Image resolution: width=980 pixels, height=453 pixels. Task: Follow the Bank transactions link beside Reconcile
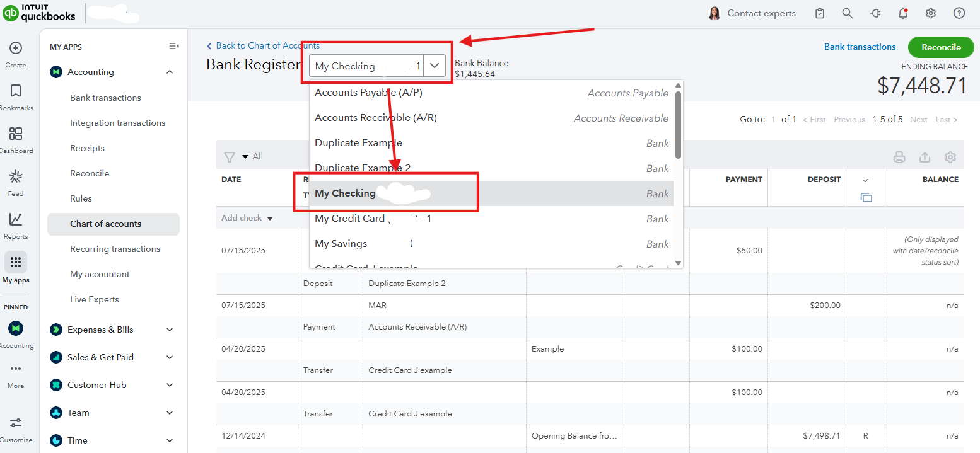pos(860,47)
